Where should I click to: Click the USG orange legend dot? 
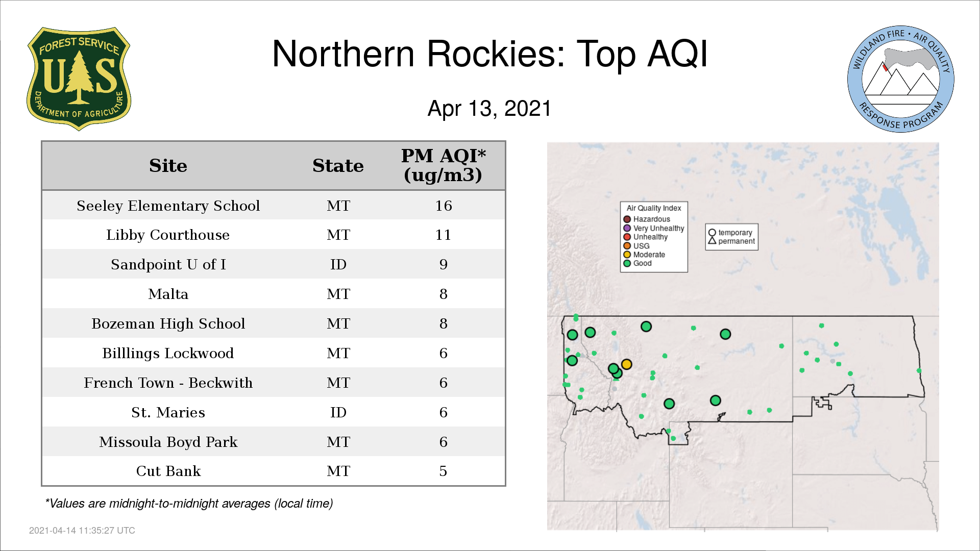pyautogui.click(x=627, y=246)
